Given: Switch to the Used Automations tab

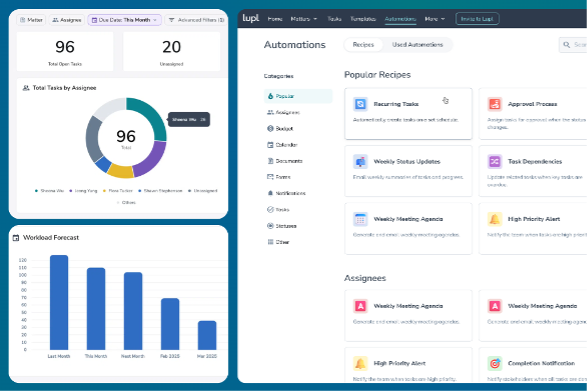Looking at the screenshot, I should coord(417,45).
